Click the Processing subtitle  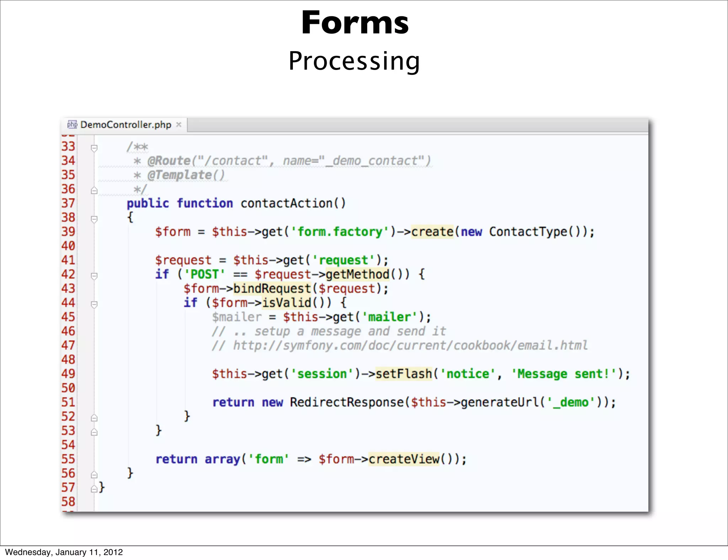354,61
